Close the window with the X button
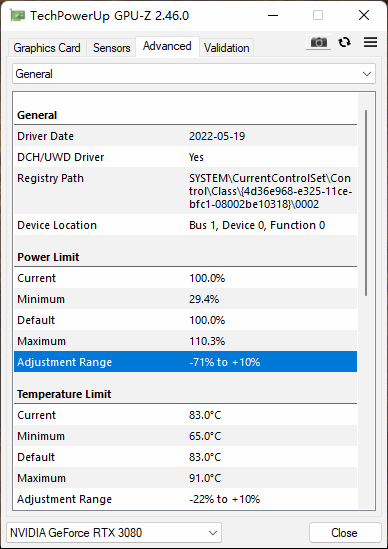Image resolution: width=388 pixels, height=549 pixels. pyautogui.click(x=364, y=15)
